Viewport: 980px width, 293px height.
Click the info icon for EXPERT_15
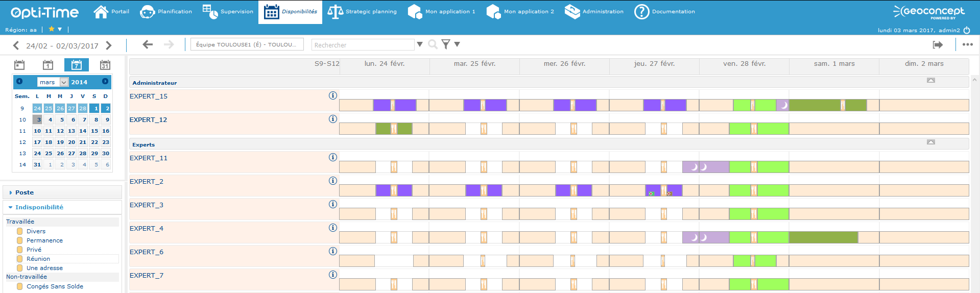(333, 95)
